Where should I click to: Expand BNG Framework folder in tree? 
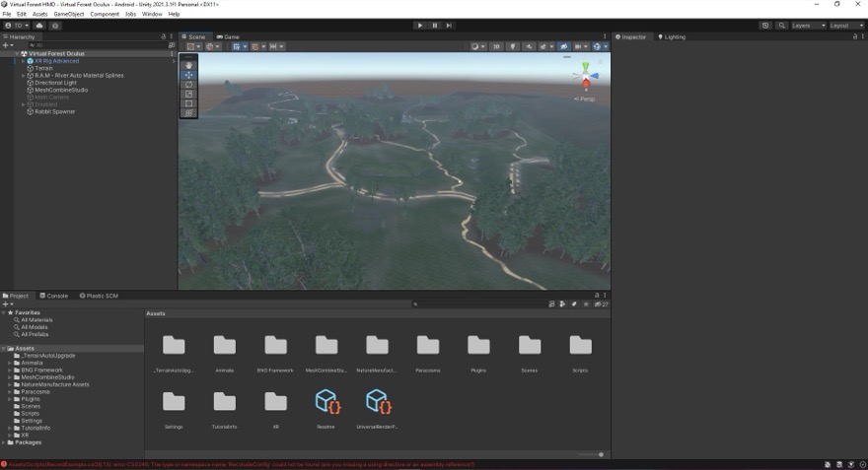10,369
